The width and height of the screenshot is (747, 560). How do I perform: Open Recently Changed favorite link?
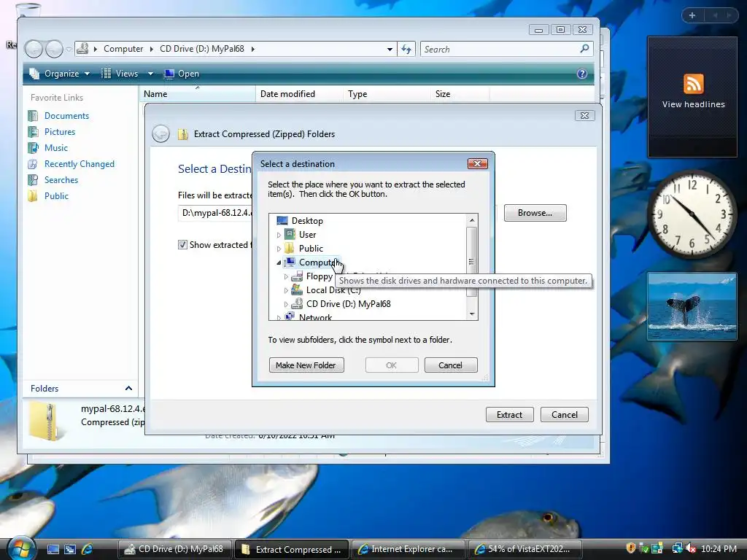coord(79,164)
